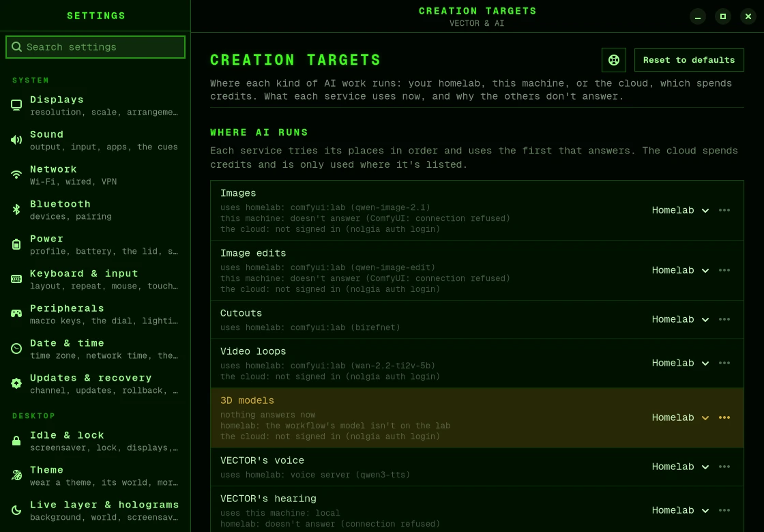Click Reset to defaults button
764x532 pixels.
[689, 60]
